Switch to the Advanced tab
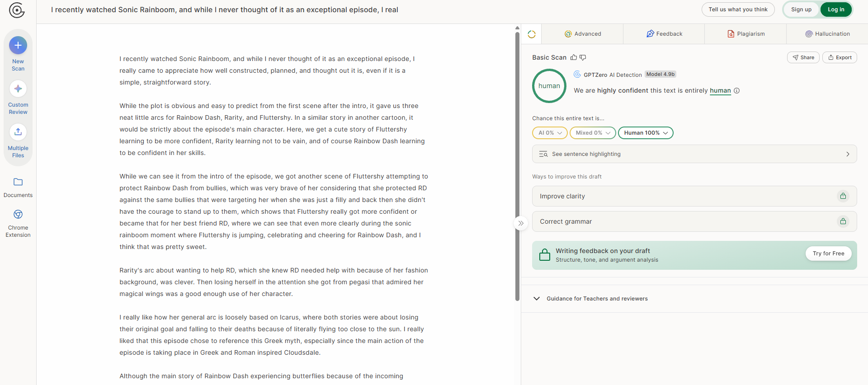Screen dimensions: 868x385 [582, 34]
